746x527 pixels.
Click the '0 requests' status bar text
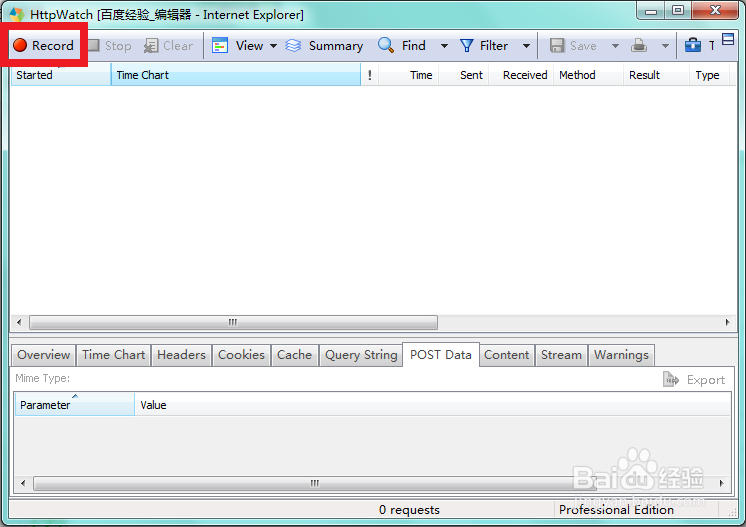point(409,510)
